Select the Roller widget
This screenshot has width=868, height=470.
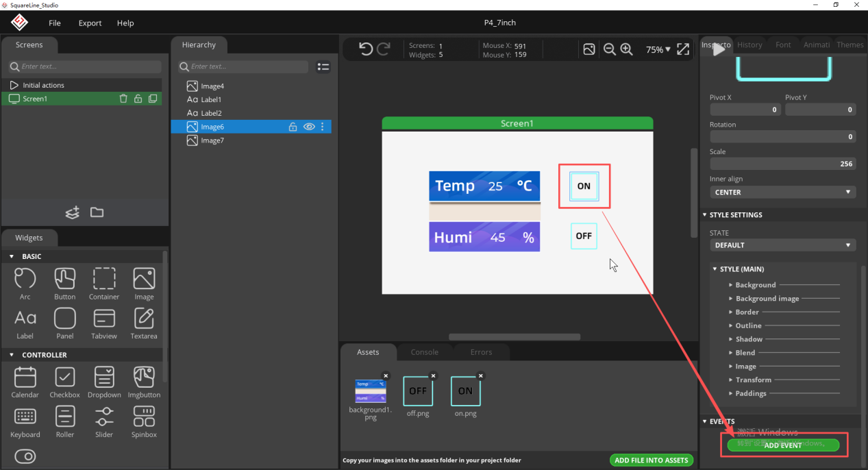click(65, 422)
